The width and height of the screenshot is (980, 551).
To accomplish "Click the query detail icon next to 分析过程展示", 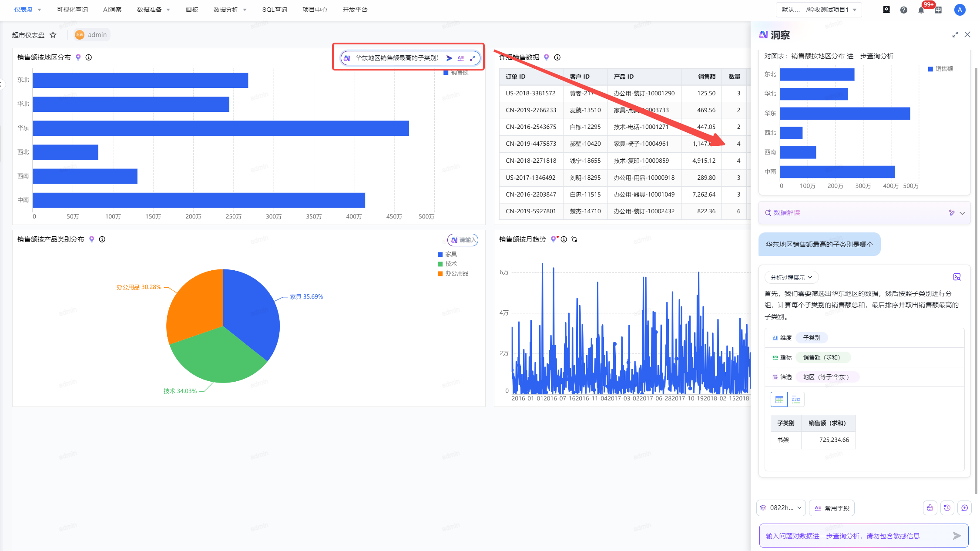I will click(957, 277).
